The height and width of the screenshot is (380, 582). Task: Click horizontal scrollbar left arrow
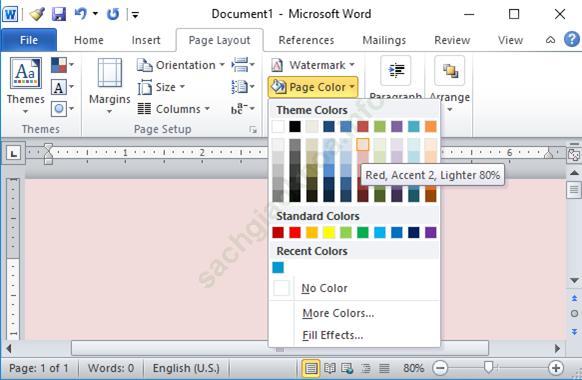coord(9,348)
